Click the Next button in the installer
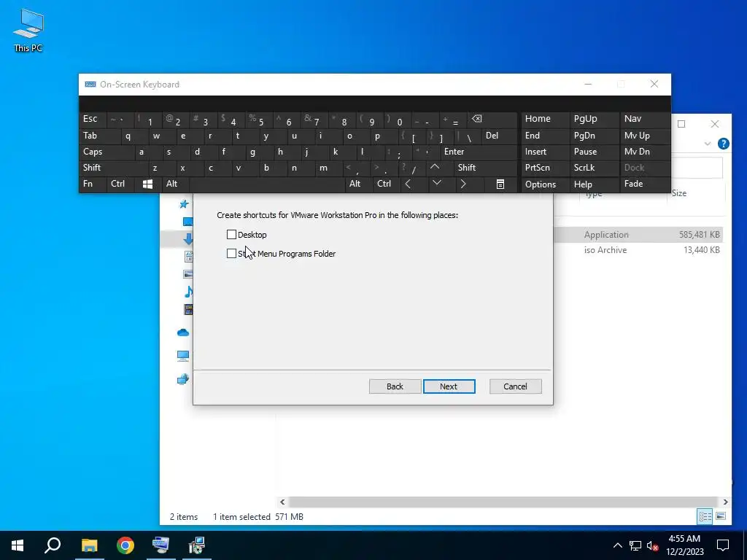The height and width of the screenshot is (560, 747). tap(449, 386)
